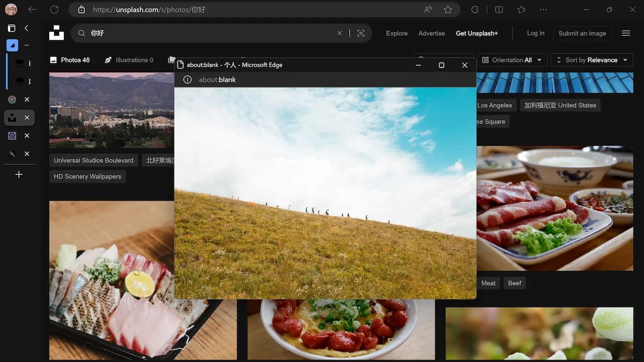644x362 pixels.
Task: Switch to the Illustrations 0 tab
Action: (x=129, y=60)
